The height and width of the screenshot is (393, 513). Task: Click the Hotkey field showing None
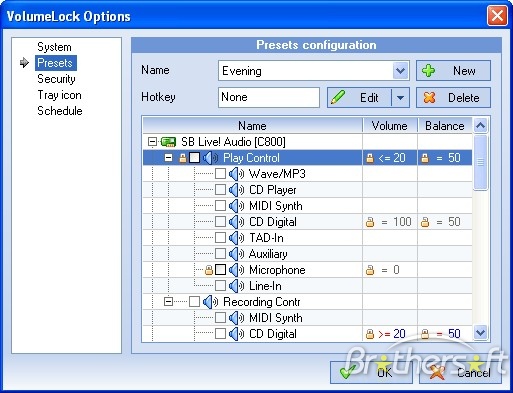269,97
